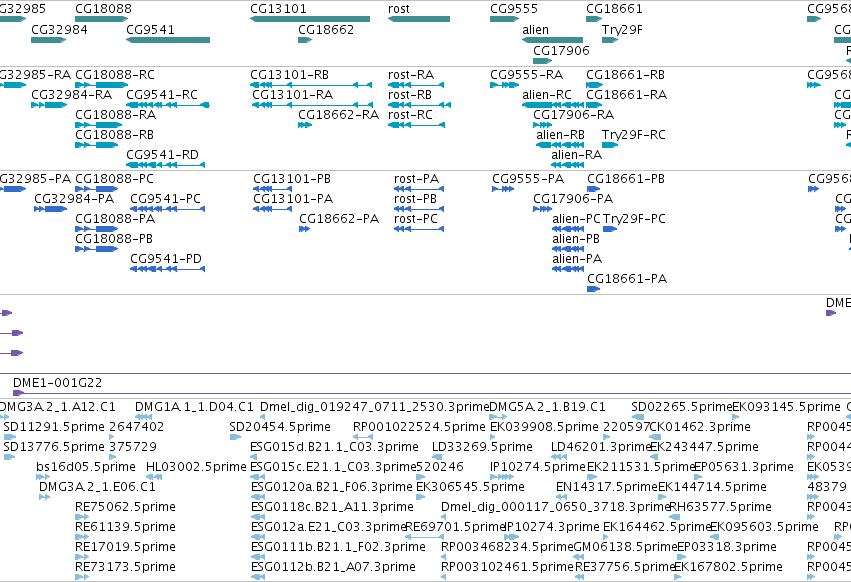This screenshot has height=582, width=851.
Task: Select the CG18088 gene label
Action: 103,9
